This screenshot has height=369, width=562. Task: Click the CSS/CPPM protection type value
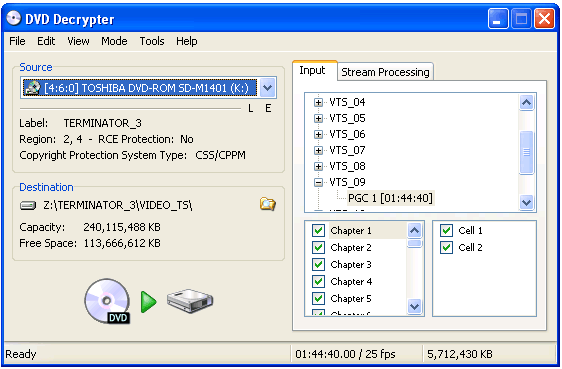220,155
